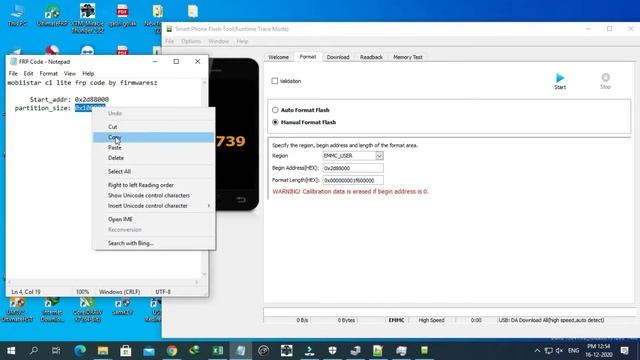Launch Microsoft Edge from taskbar

80,350
